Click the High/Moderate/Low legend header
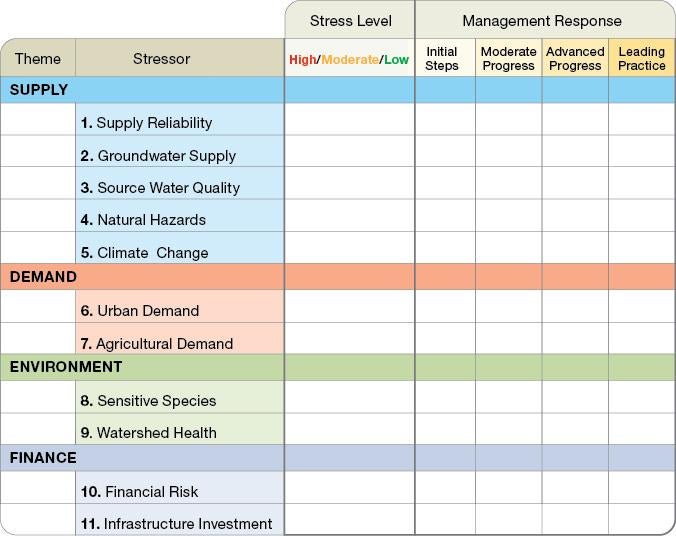The image size is (676, 536). click(x=349, y=60)
